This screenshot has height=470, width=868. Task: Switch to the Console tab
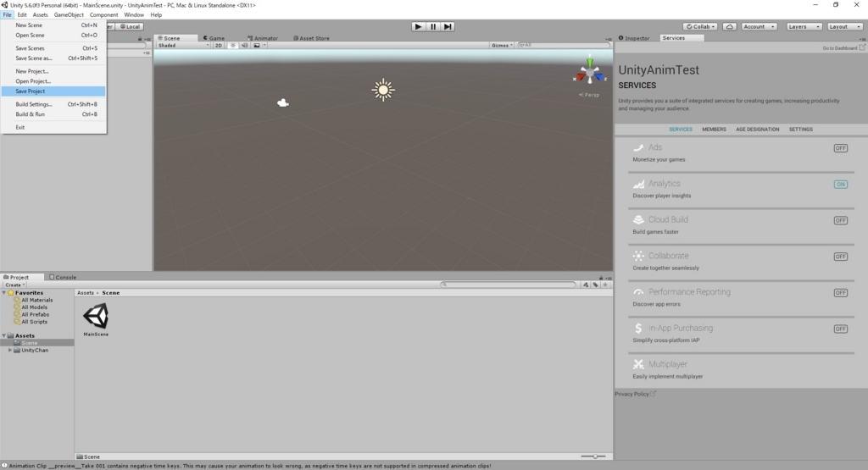click(x=63, y=277)
